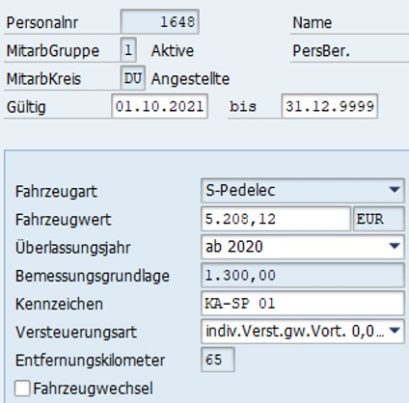This screenshot has width=409, height=403.
Task: Tick the Fahrzeugwechsel checkbox
Action: click(x=22, y=389)
